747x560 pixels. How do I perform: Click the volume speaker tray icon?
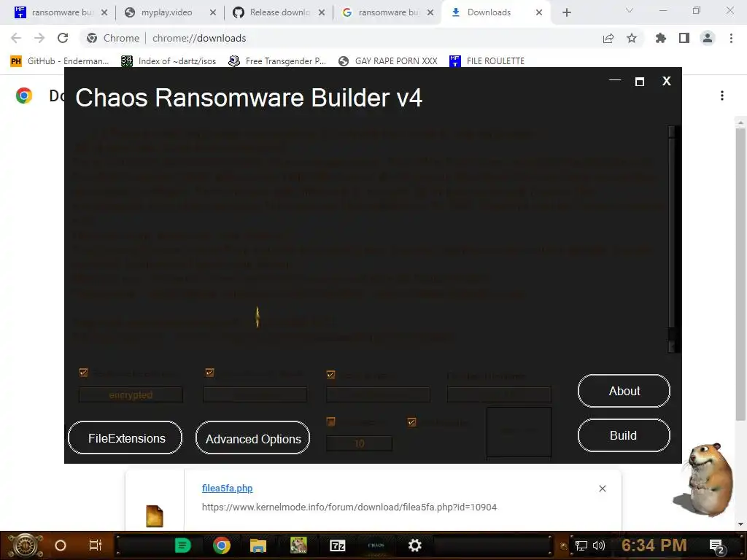(598, 545)
